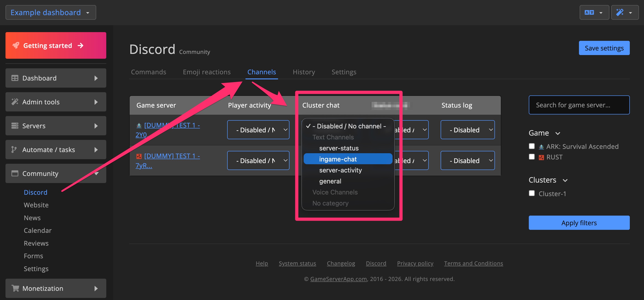Enable the ARK: Survival Ascended filter checkbox

point(532,146)
